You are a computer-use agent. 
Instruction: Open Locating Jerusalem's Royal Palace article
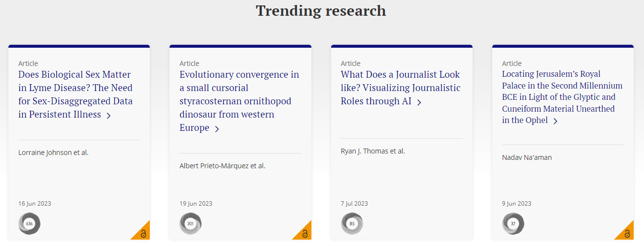pos(562,97)
